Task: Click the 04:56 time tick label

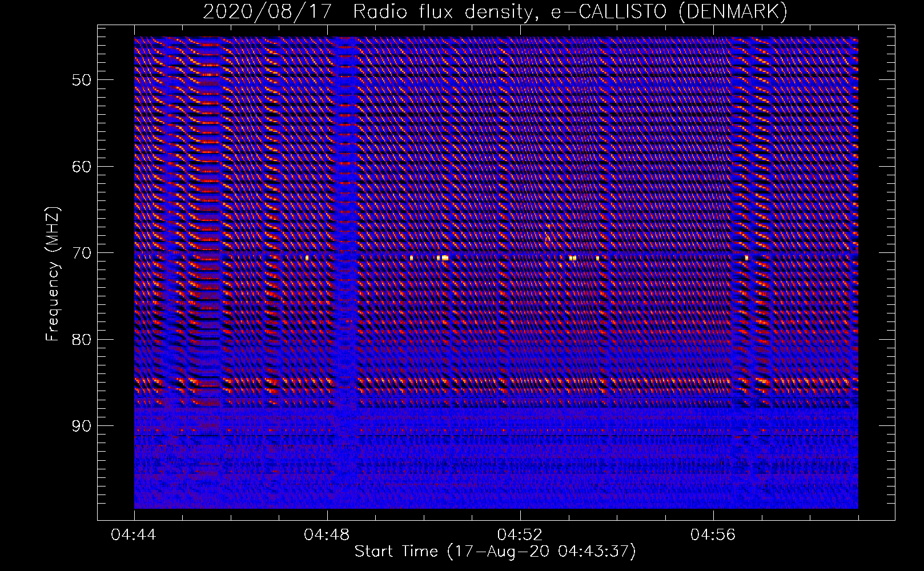Action: (x=713, y=535)
